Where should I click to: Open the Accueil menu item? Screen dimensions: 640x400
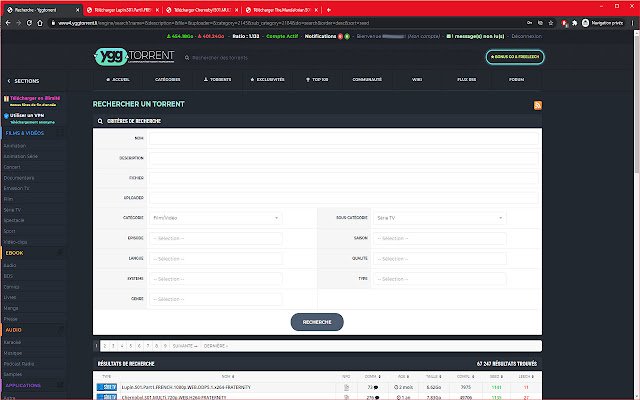coord(118,80)
